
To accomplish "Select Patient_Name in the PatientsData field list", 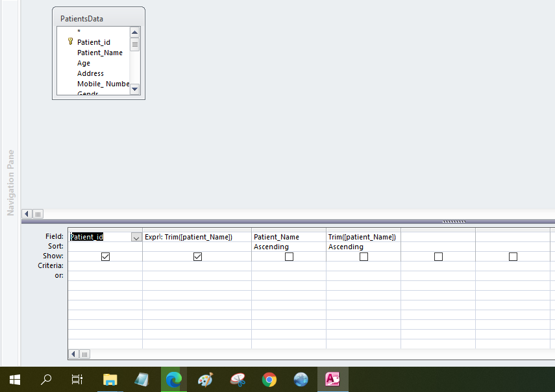I will pyautogui.click(x=99, y=53).
